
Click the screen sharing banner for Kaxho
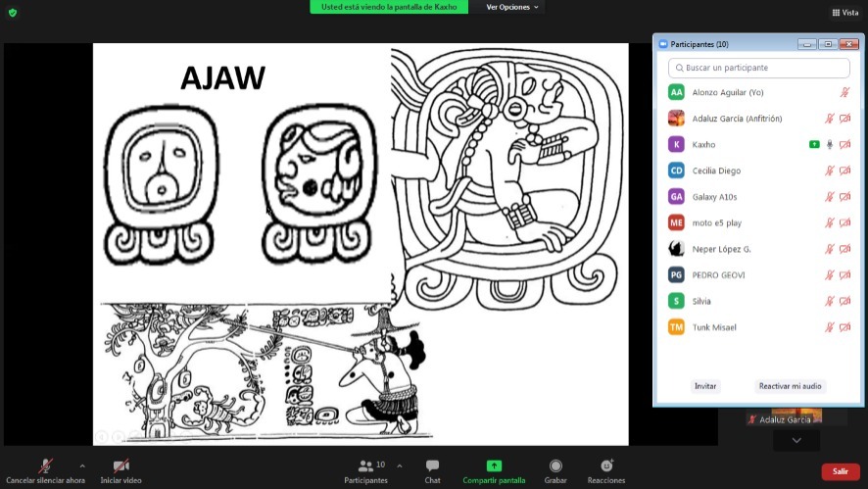pos(389,7)
